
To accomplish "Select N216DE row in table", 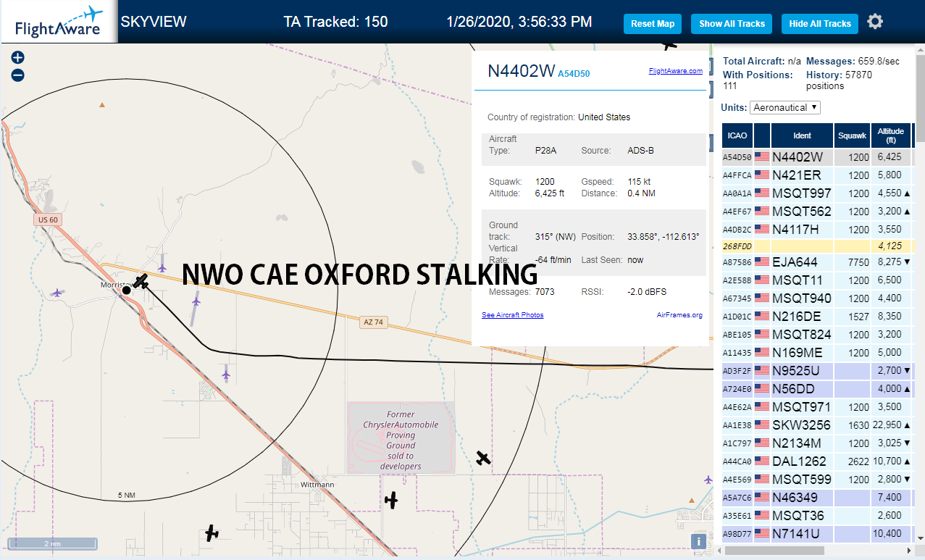I will pyautogui.click(x=817, y=316).
